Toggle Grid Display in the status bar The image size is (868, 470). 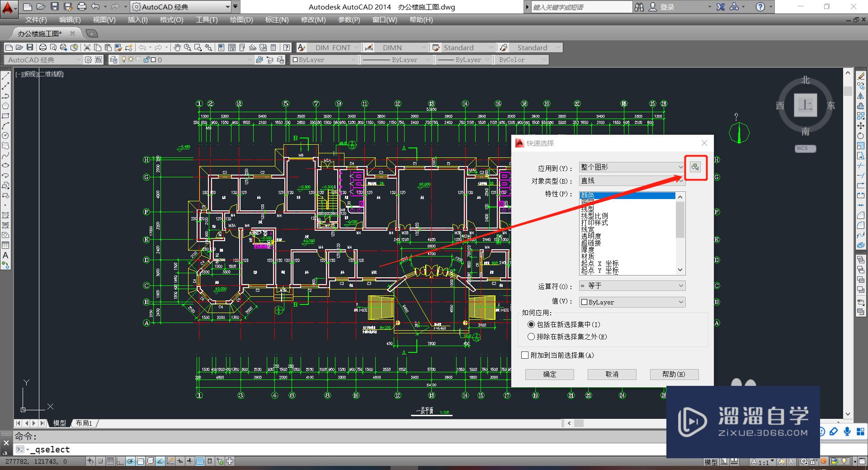coord(110,461)
